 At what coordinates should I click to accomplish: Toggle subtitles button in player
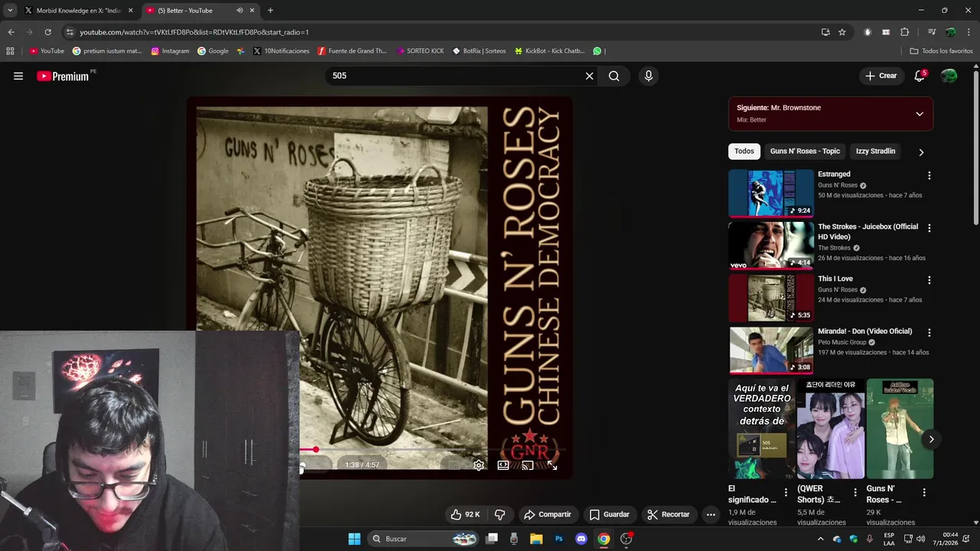454,465
